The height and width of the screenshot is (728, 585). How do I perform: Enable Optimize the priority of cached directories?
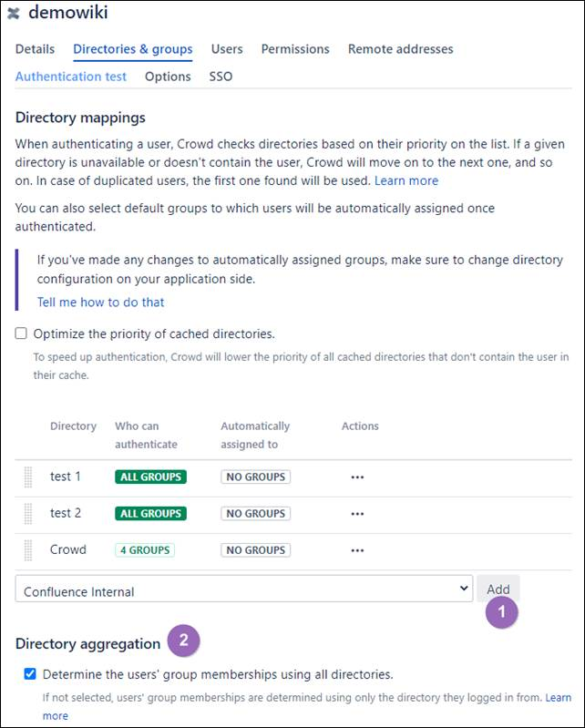pyautogui.click(x=21, y=333)
